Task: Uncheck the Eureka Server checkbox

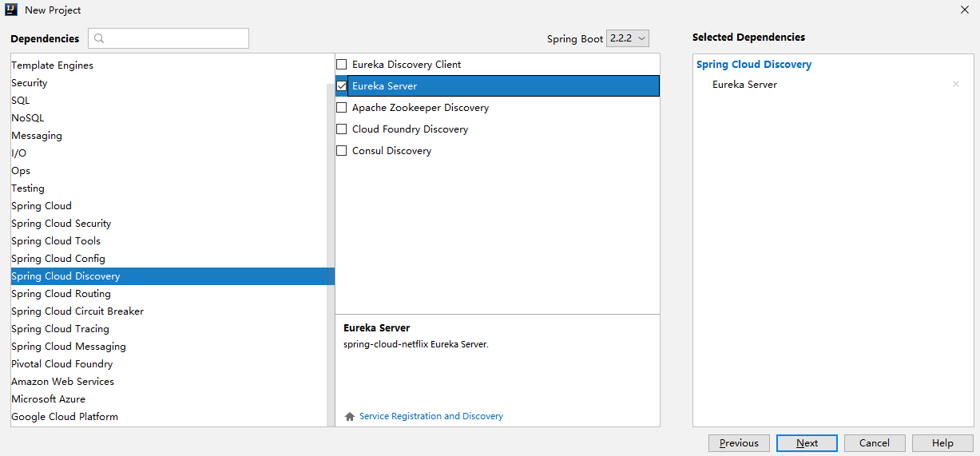Action: (342, 85)
